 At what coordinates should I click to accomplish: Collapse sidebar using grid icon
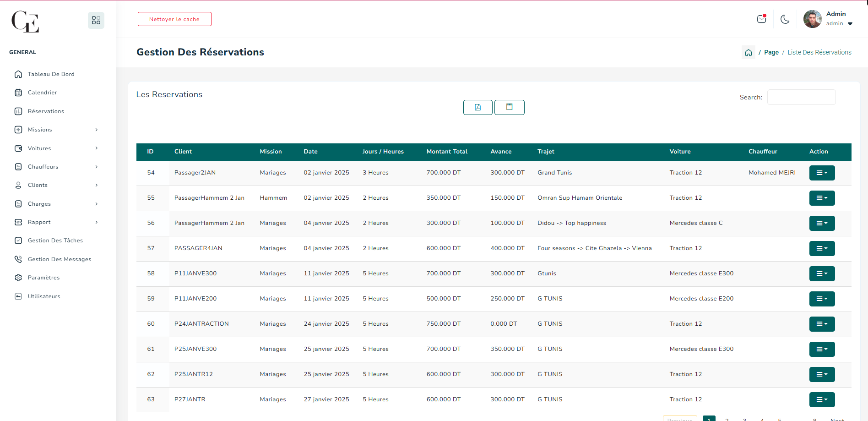click(x=96, y=20)
